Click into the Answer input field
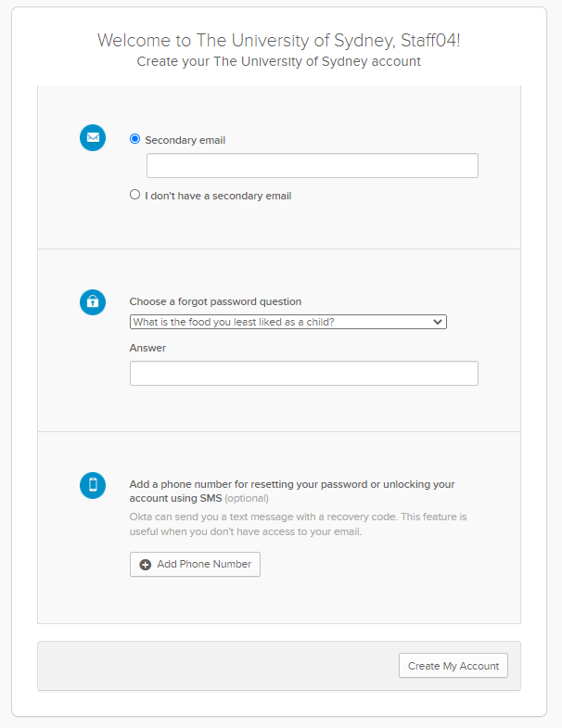The width and height of the screenshot is (562, 728). pos(303,373)
